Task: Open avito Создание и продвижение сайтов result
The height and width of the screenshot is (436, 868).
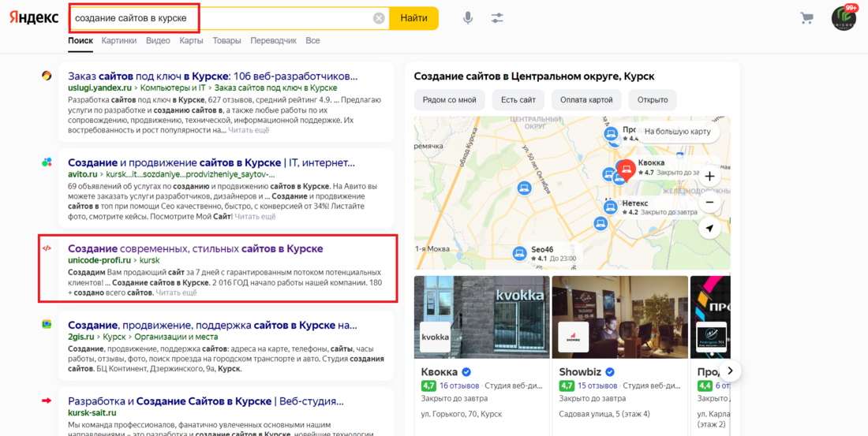Action: 211,162
